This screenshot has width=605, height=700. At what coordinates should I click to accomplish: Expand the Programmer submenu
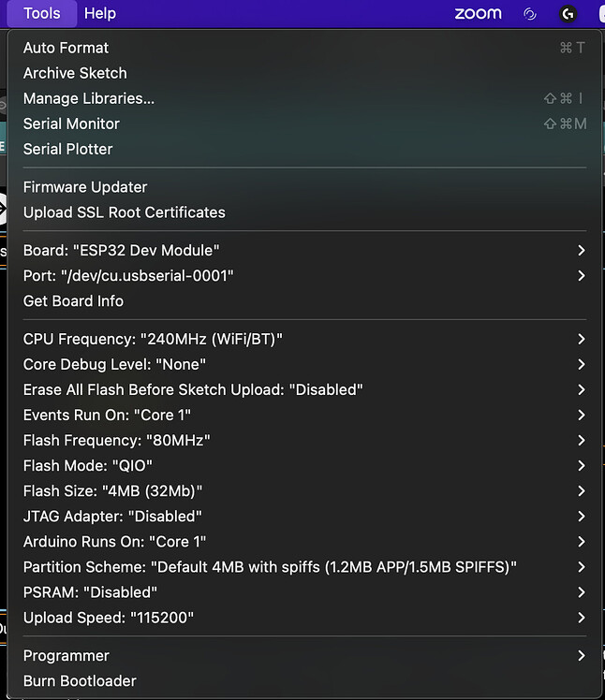pyautogui.click(x=304, y=656)
